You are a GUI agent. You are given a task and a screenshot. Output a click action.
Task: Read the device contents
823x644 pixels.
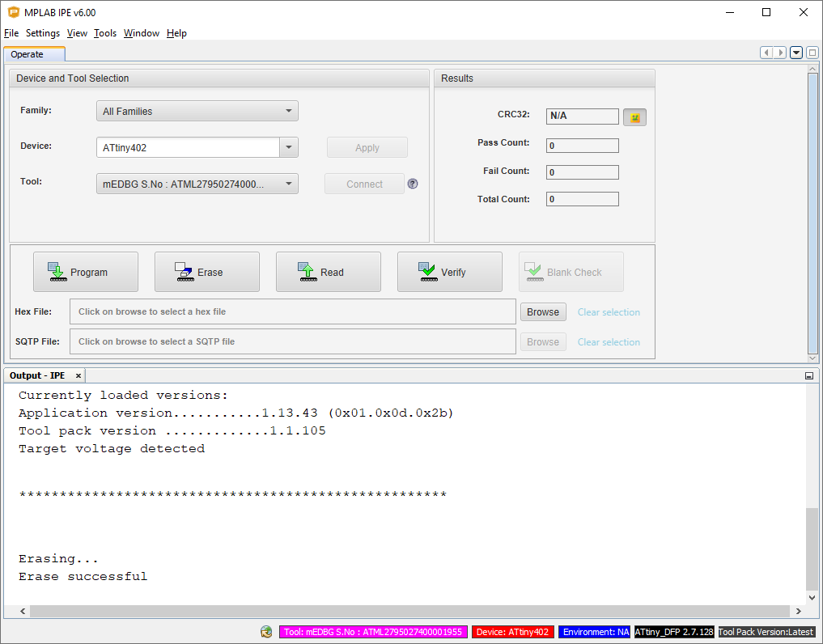pyautogui.click(x=328, y=272)
